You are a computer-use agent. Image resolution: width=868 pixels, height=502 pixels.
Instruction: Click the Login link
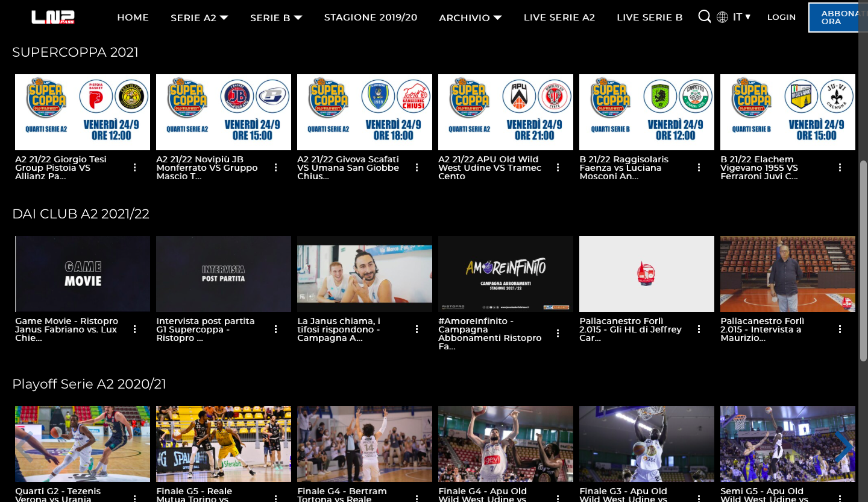coord(781,17)
